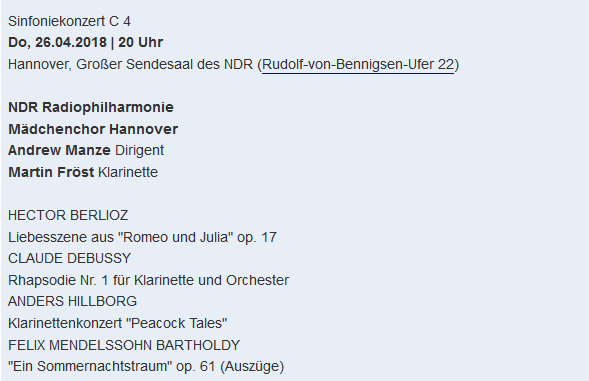Viewport: 589px width, 381px height.
Task: Click Hannover, Großer Sendesaal des NDR text
Action: [130, 65]
